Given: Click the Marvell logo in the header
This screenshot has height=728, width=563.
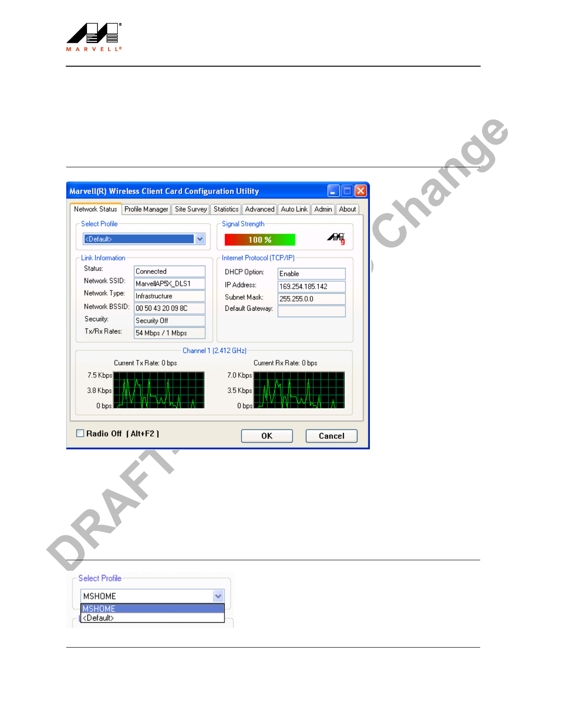Looking at the screenshot, I should point(94,37).
